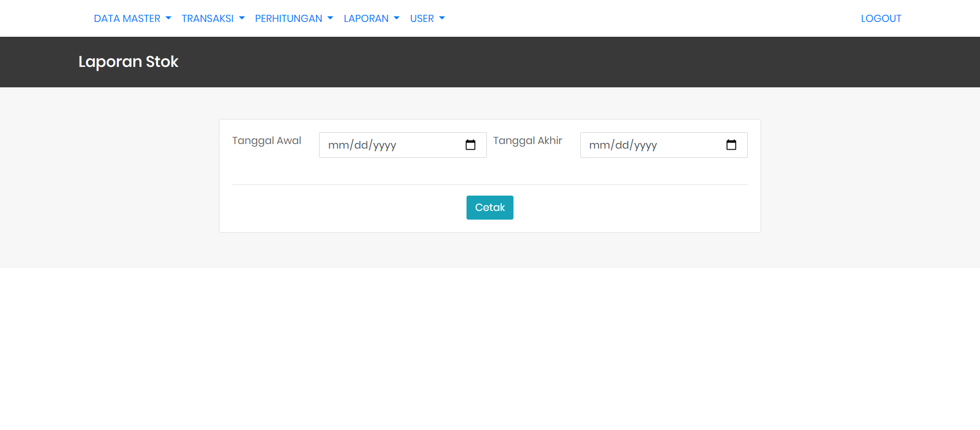Open the Tanggal Awal calendar picker icon
The width and height of the screenshot is (980, 430).
pos(470,145)
